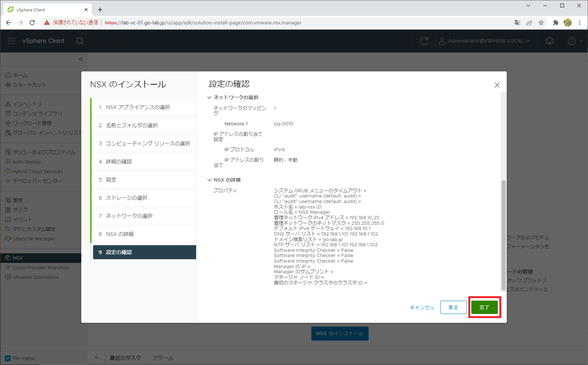
Task: Go to step 2 名前とフォルダの選択
Action: (x=144, y=125)
